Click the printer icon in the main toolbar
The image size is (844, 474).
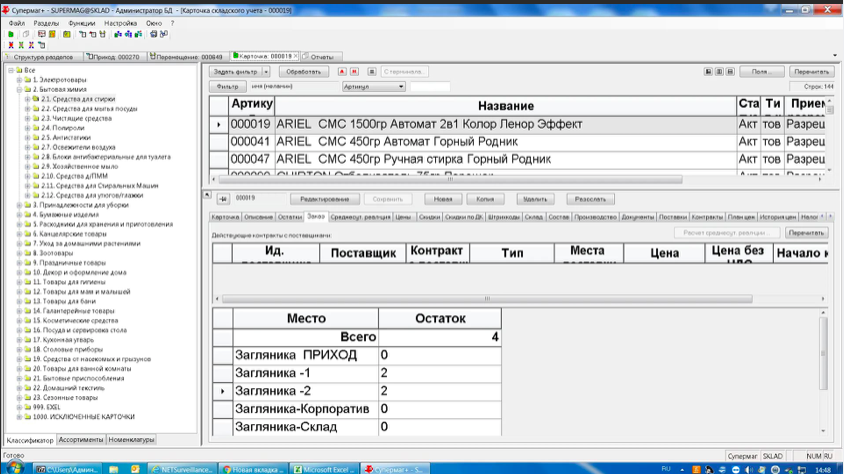coord(154,34)
